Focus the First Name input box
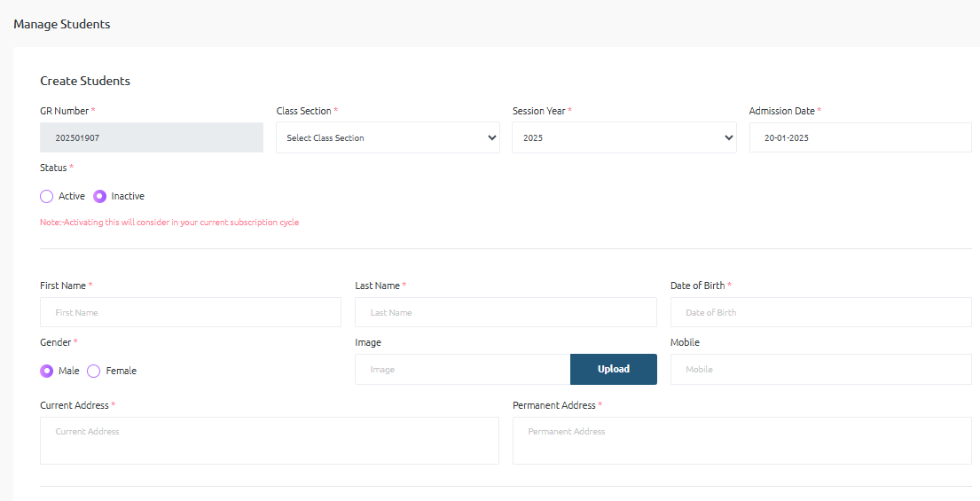Viewport: 980px width, 501px height. coord(190,312)
